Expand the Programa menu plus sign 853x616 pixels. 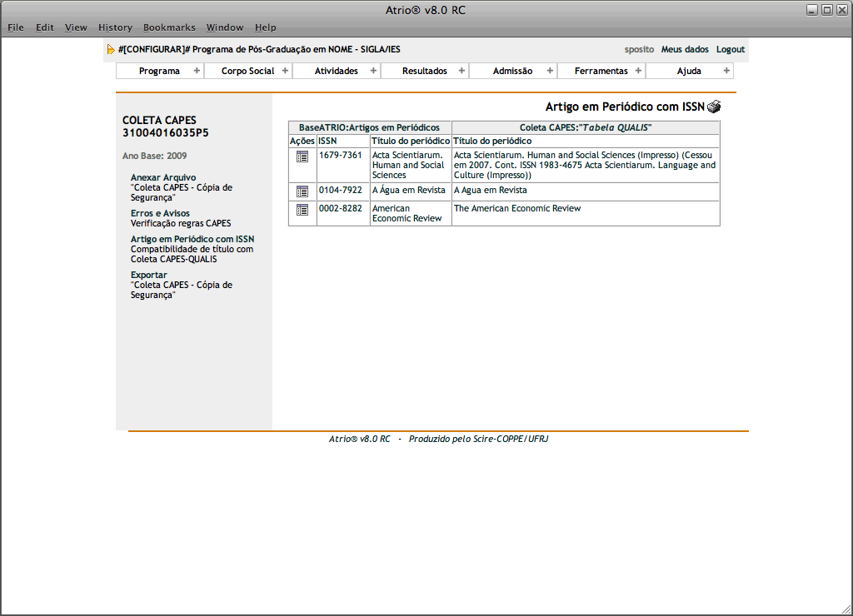(197, 71)
